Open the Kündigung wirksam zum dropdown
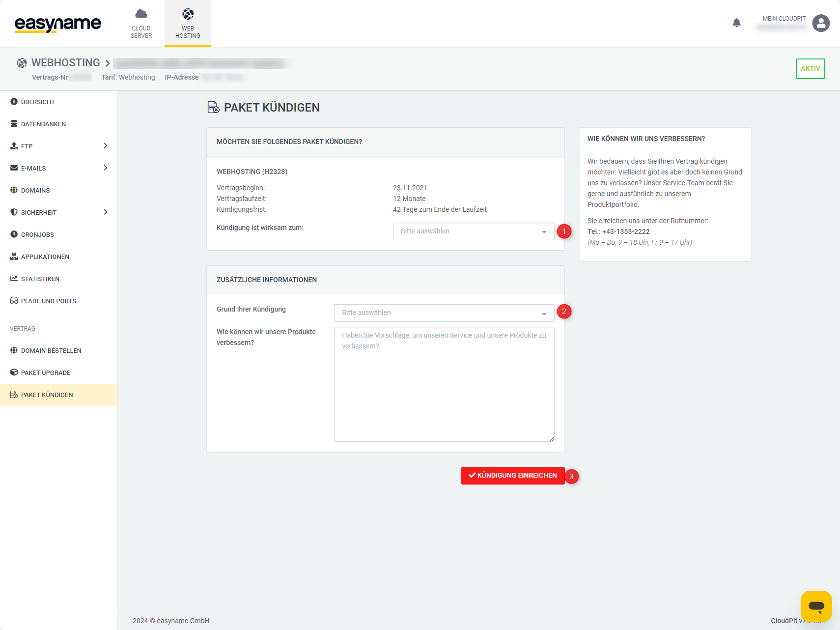 click(x=473, y=231)
